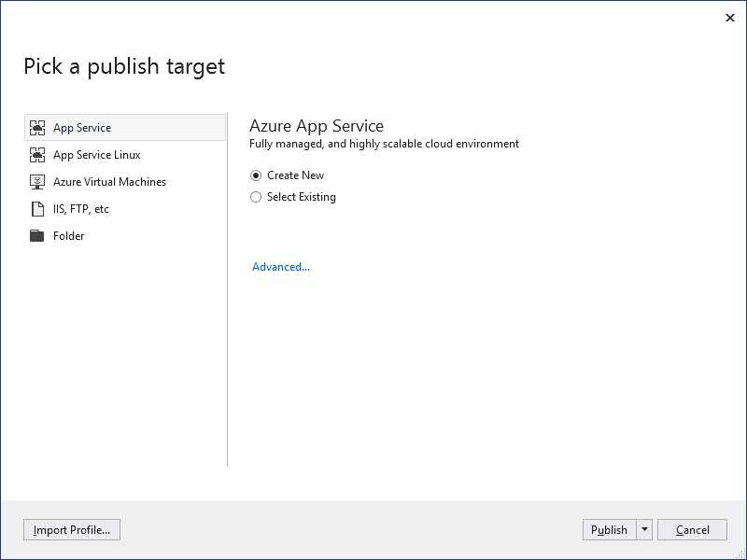The width and height of the screenshot is (747, 560).
Task: Select the App Service icon in sidebar
Action: tap(38, 127)
